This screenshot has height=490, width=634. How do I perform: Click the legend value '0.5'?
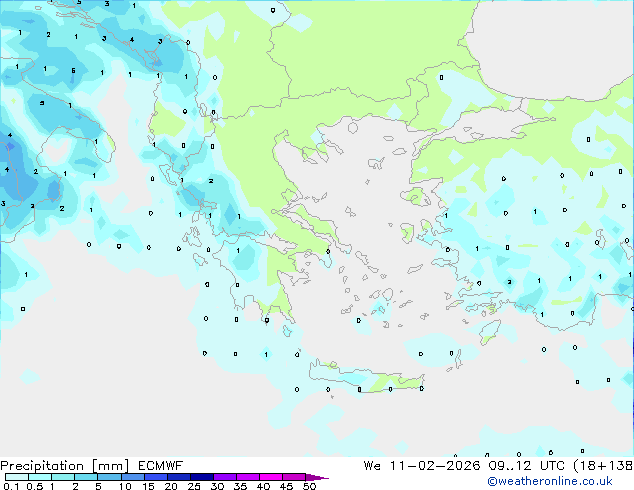(x=35, y=486)
